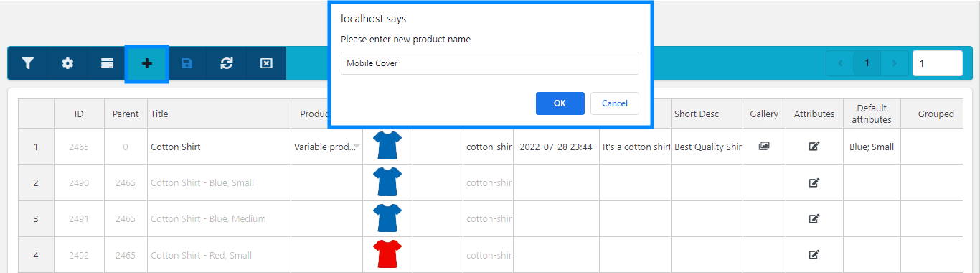The image size is (980, 273).
Task: Click the product name field with Mobile Cover
Action: click(x=490, y=63)
